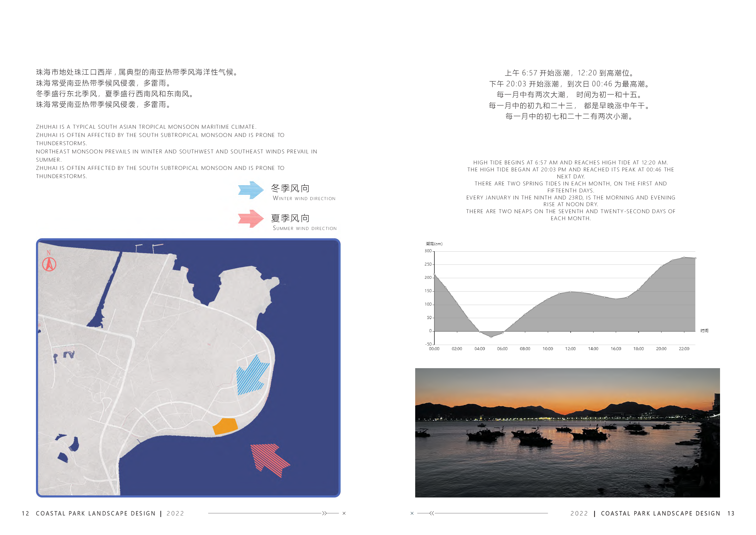756x535 pixels.
Task: Click the 06:00 label on tide chart
Action: (x=502, y=349)
